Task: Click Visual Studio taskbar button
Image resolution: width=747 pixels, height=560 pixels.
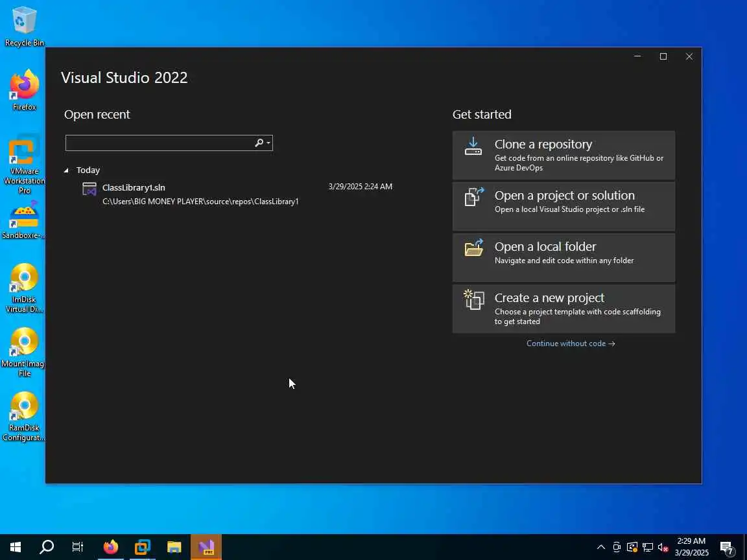Action: 206,547
